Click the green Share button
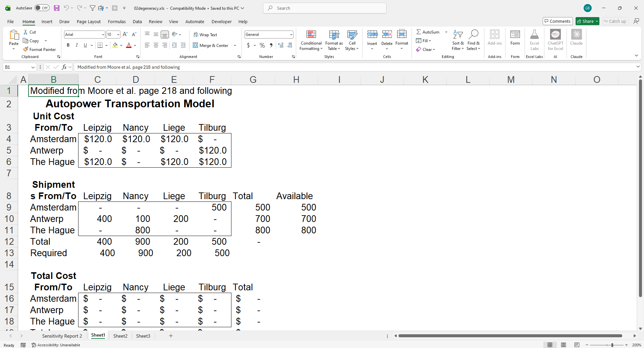The height and width of the screenshot is (348, 644). [587, 21]
